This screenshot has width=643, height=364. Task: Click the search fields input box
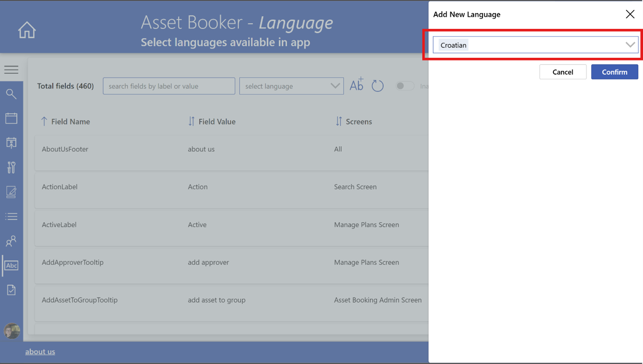[x=169, y=86]
